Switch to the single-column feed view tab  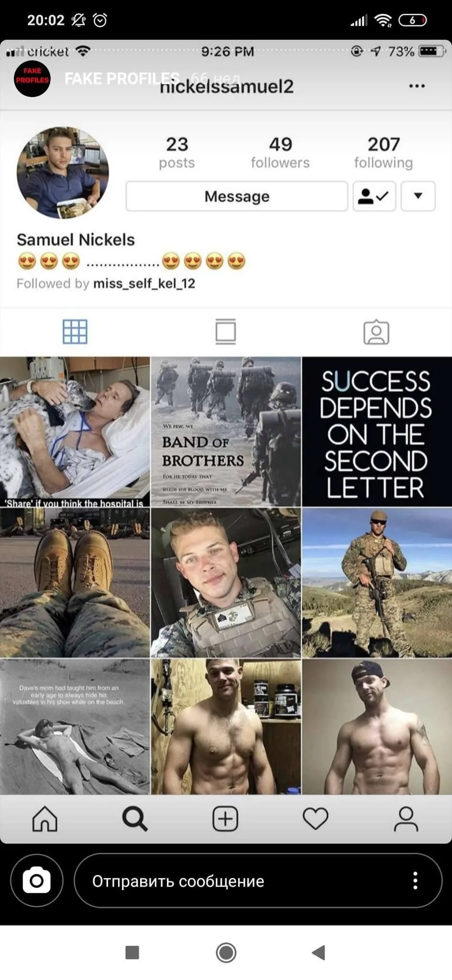tap(226, 332)
